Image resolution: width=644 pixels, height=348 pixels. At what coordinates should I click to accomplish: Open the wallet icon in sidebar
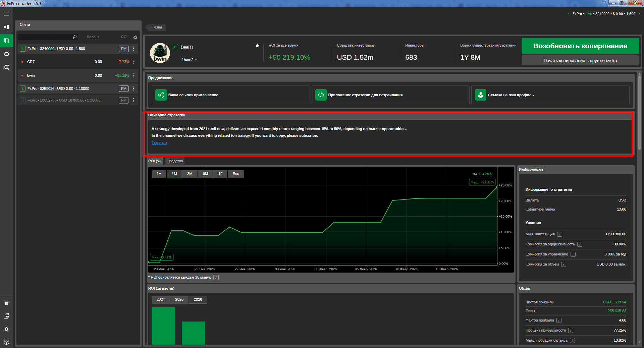tap(6, 316)
